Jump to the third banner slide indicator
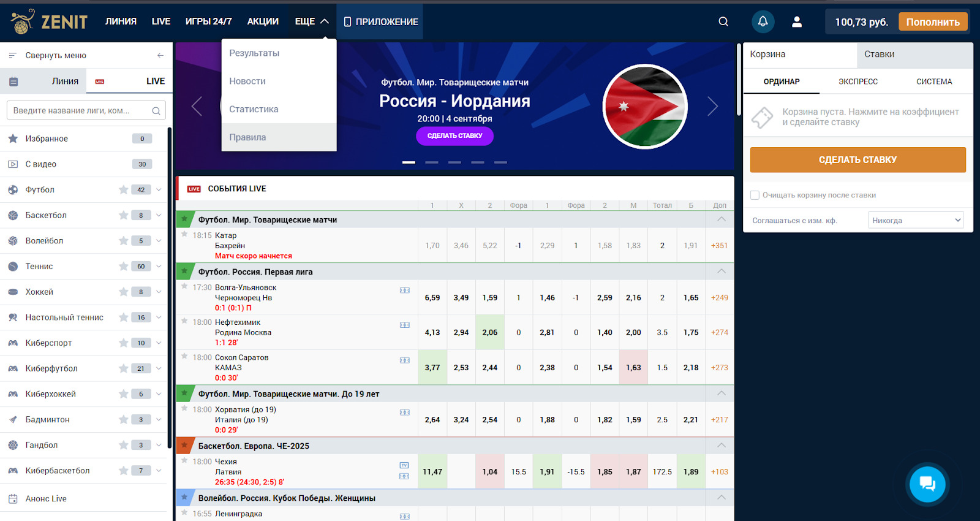 454,162
